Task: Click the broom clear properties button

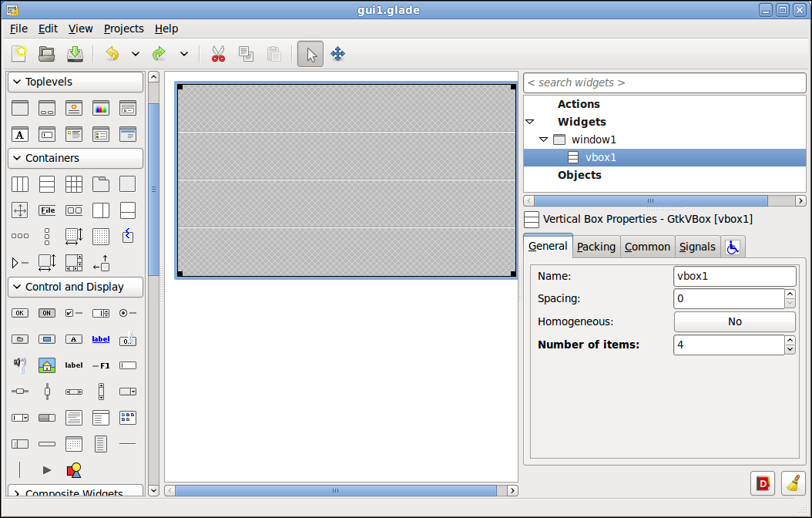Action: click(x=794, y=483)
